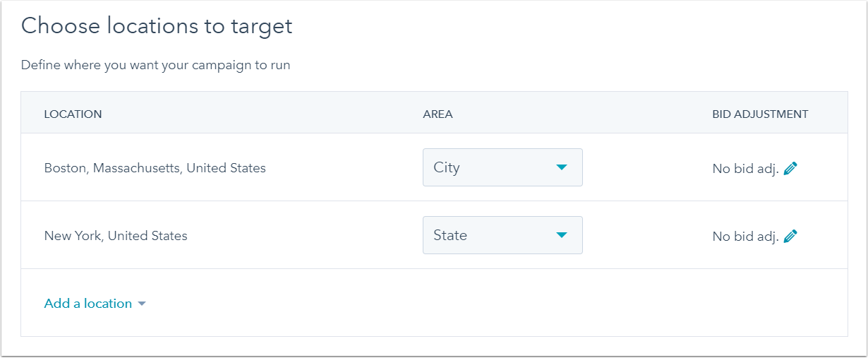Select the LOCATION column header
The image size is (868, 358).
73,114
